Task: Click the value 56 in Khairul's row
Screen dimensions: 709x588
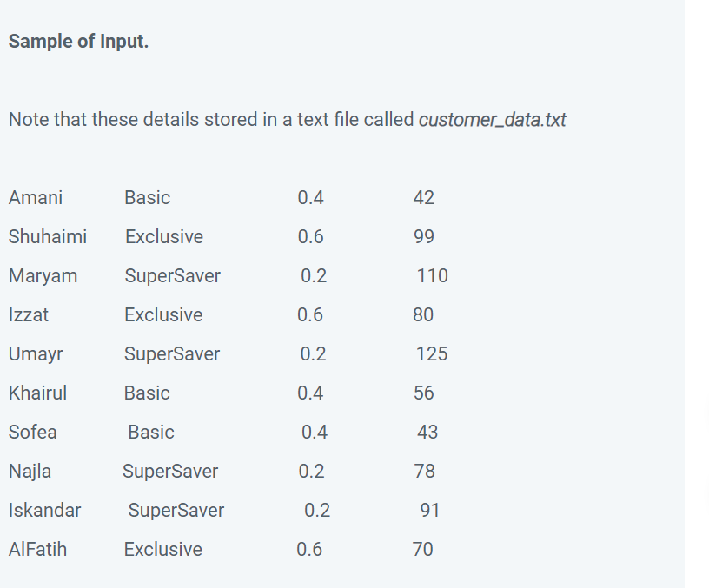Action: point(424,393)
